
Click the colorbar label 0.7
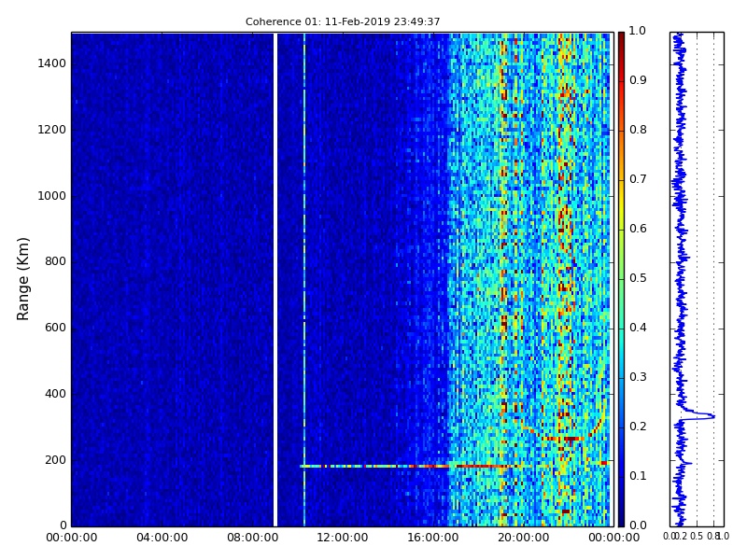point(638,179)
